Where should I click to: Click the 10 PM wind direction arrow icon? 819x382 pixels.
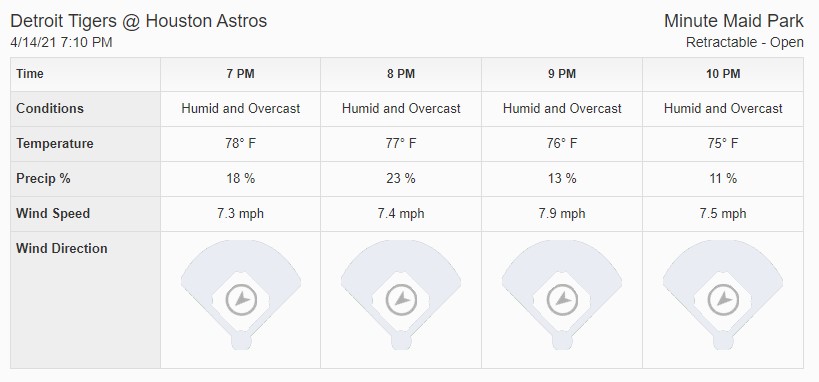[x=723, y=300]
